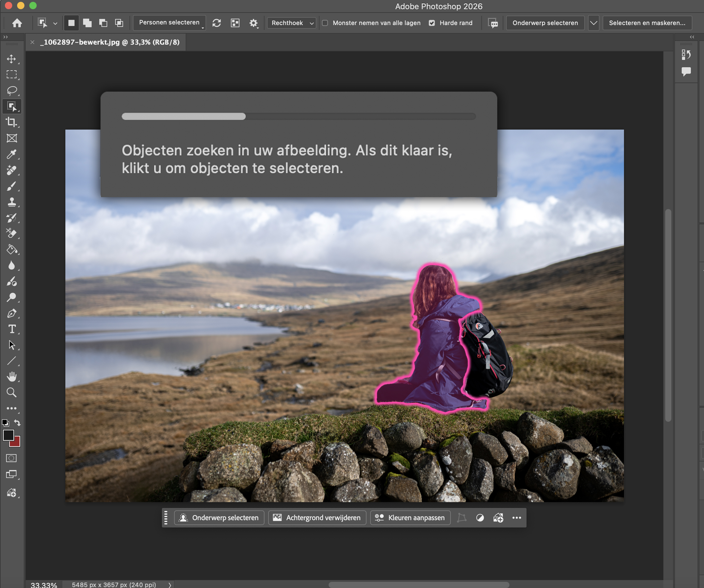Uncheck the Harde rand checkbox
704x588 pixels.
pos(432,23)
